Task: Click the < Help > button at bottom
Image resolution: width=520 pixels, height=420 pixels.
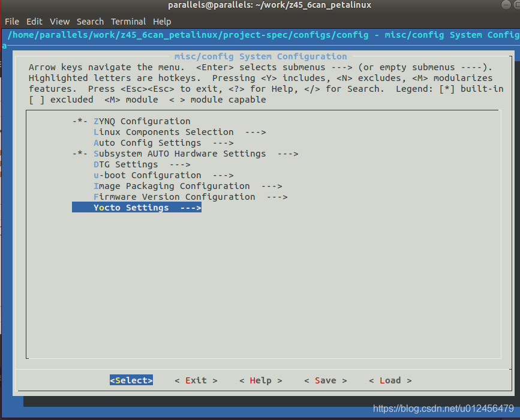Action: pyautogui.click(x=261, y=380)
